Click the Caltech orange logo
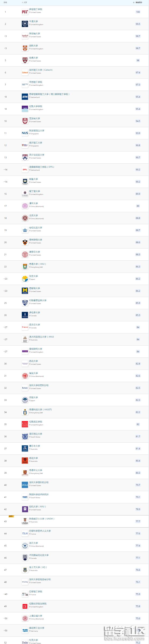The image size is (149, 644). (25, 73)
